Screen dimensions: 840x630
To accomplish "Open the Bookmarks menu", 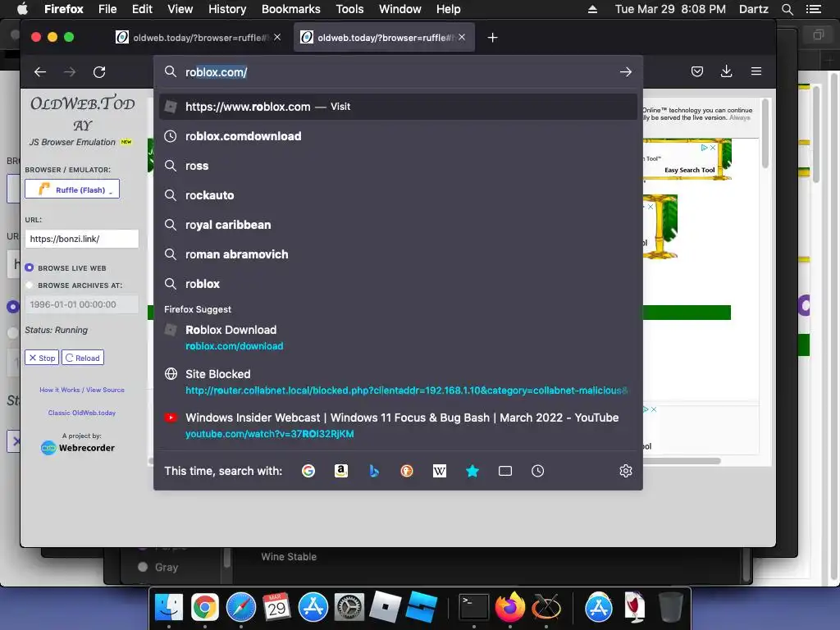I will pos(291,9).
